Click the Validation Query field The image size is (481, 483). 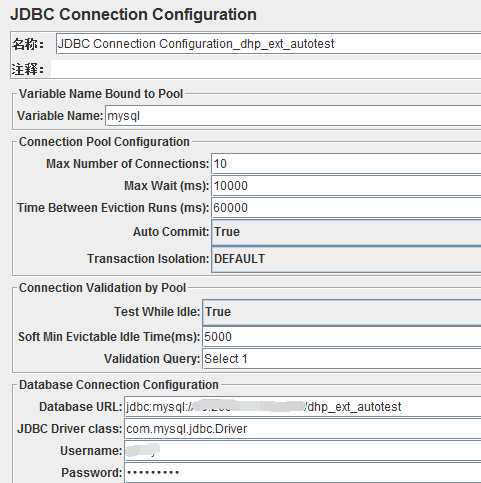pos(342,359)
